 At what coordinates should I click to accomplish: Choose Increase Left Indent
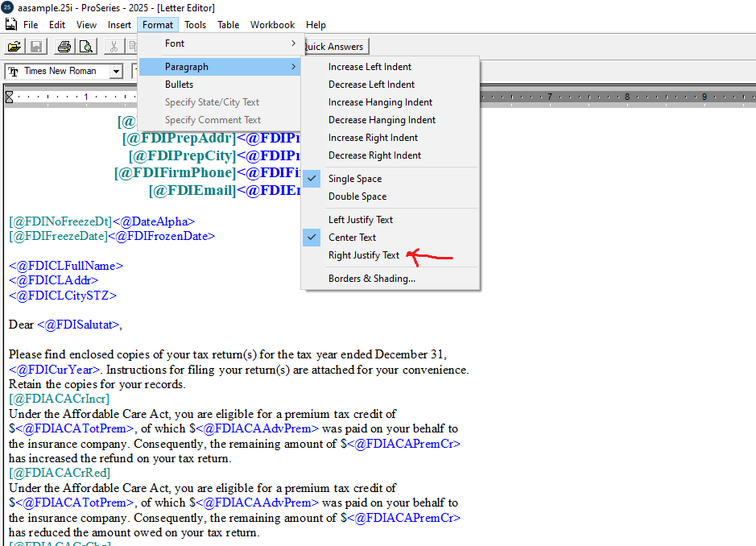(x=370, y=67)
